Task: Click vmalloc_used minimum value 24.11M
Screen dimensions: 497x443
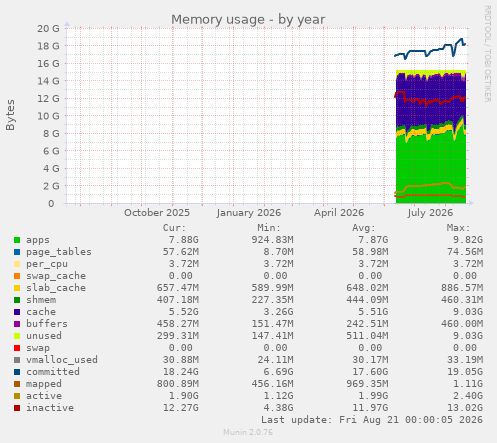Action: (275, 360)
